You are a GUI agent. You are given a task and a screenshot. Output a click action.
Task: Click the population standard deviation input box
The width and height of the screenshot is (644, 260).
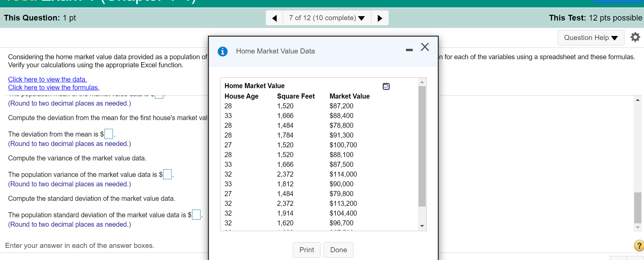[x=196, y=215]
